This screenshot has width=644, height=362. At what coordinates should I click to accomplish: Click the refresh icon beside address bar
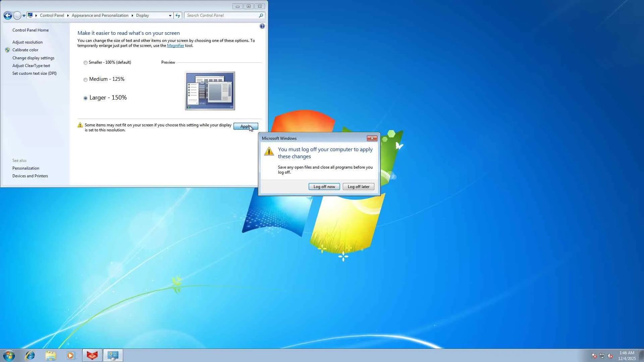tap(178, 15)
